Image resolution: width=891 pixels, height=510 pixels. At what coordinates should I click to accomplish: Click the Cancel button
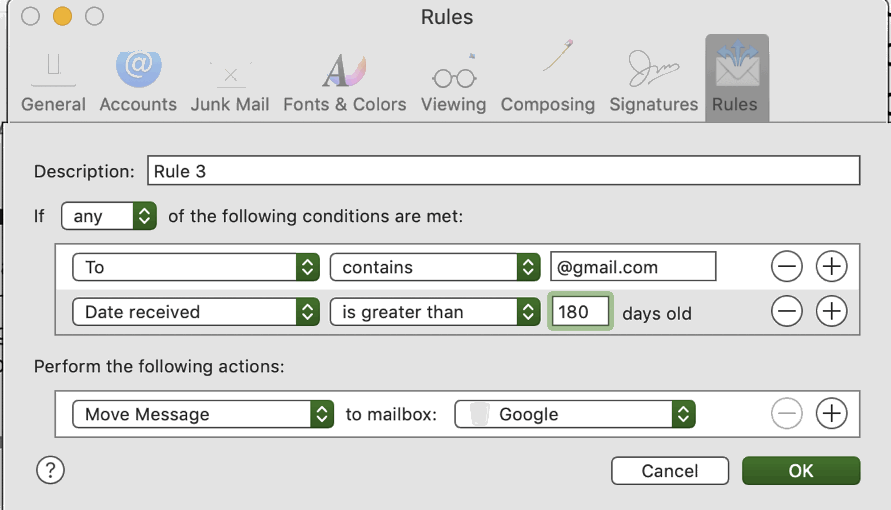[x=669, y=471]
